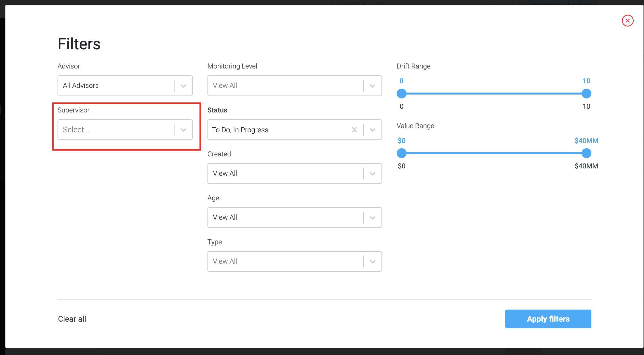The height and width of the screenshot is (355, 644).
Task: Click the Status label
Action: point(217,110)
